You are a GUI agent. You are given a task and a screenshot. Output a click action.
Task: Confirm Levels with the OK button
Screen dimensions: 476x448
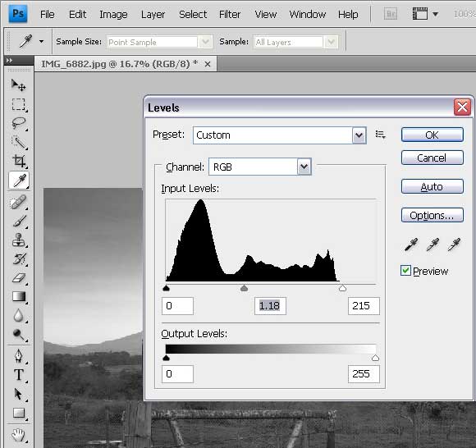pyautogui.click(x=433, y=135)
